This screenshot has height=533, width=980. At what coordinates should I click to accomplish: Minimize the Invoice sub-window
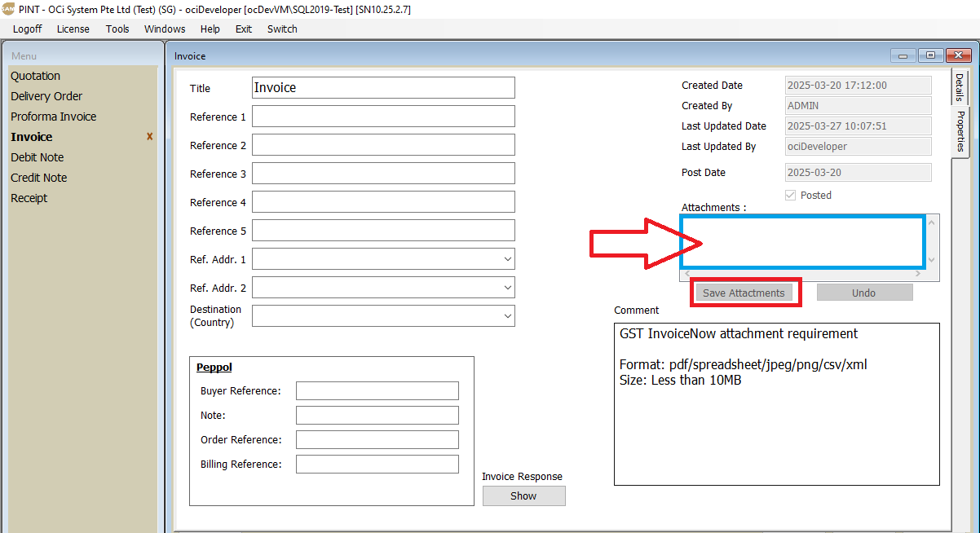903,55
